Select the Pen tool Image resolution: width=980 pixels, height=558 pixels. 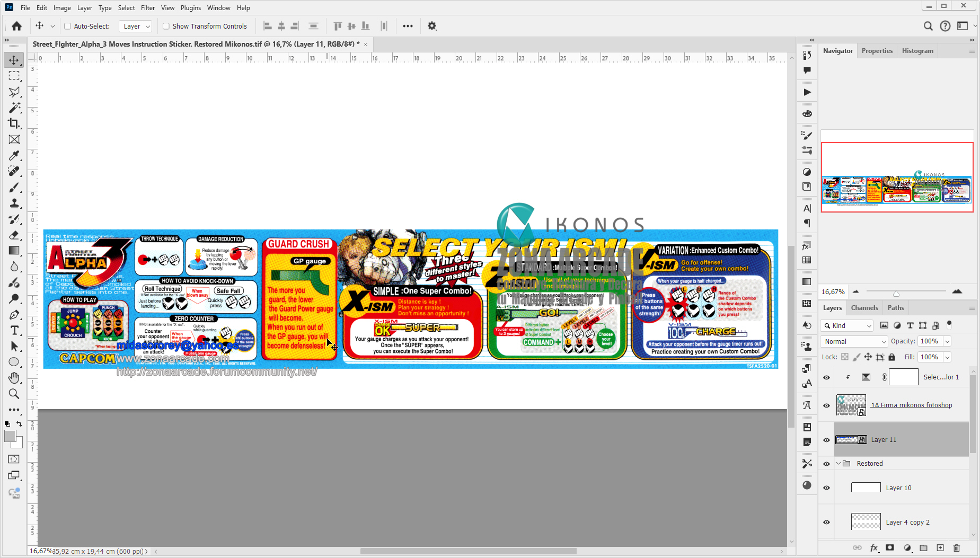click(x=14, y=314)
